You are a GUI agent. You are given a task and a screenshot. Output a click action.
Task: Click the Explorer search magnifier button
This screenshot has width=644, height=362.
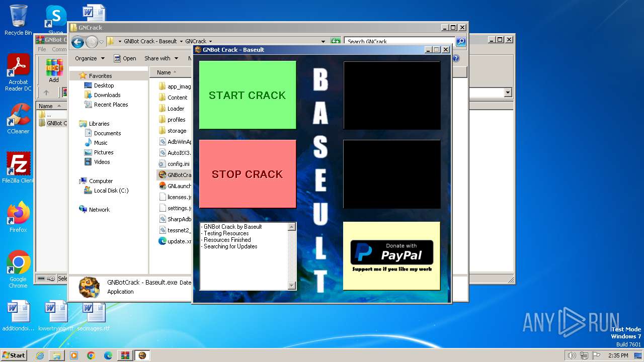tap(460, 42)
